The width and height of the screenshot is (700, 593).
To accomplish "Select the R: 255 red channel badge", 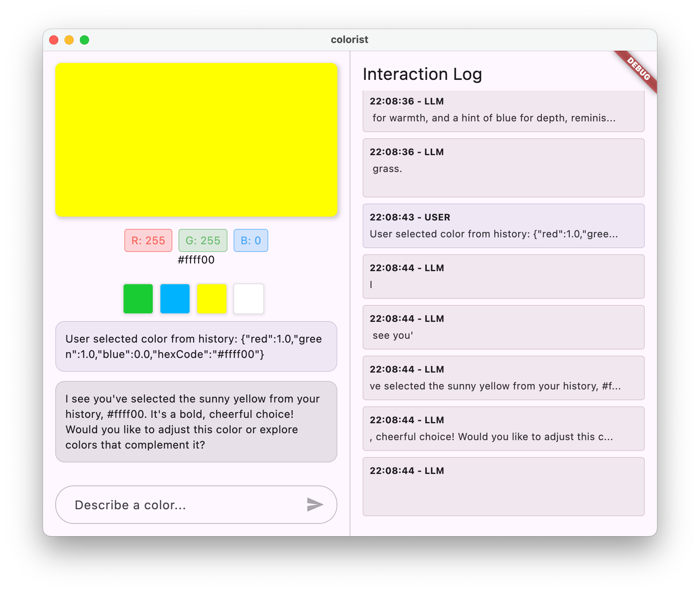I will pyautogui.click(x=148, y=240).
